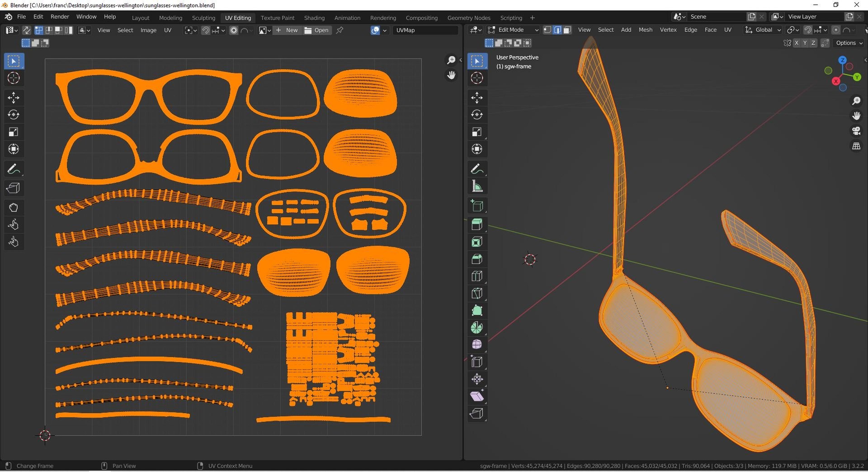Select the Extrude Region tool

[x=477, y=224]
